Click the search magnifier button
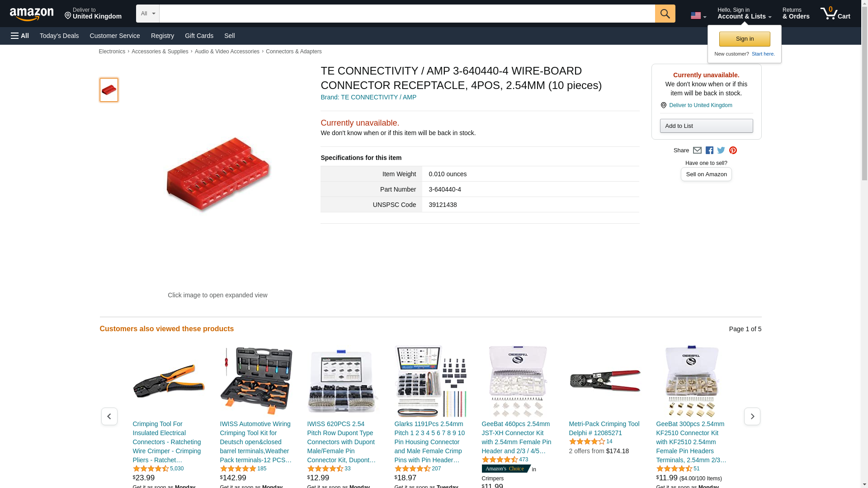Screen dimensions: 868x488 tap(665, 14)
